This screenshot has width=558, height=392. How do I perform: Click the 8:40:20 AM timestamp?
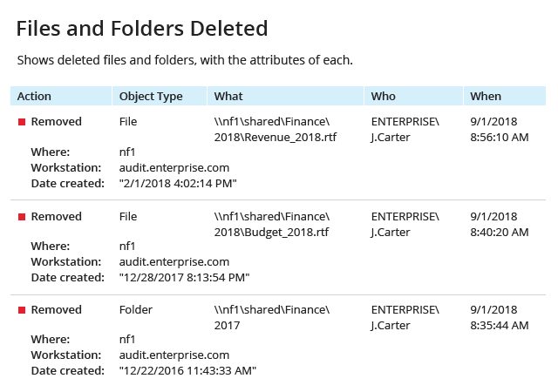coord(500,233)
